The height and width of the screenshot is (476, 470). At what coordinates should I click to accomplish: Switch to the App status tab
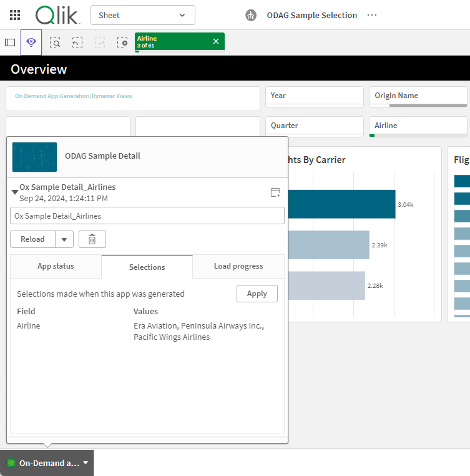[x=56, y=266]
